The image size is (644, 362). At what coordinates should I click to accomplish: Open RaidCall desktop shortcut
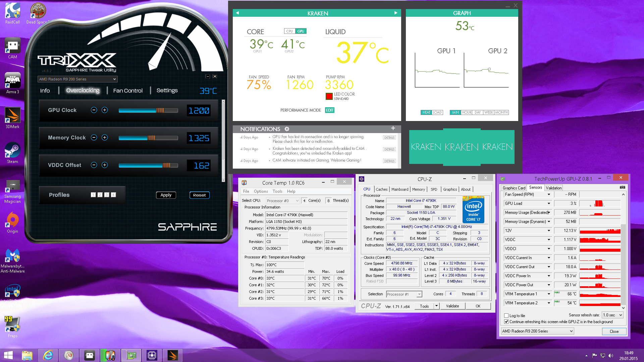tap(12, 13)
